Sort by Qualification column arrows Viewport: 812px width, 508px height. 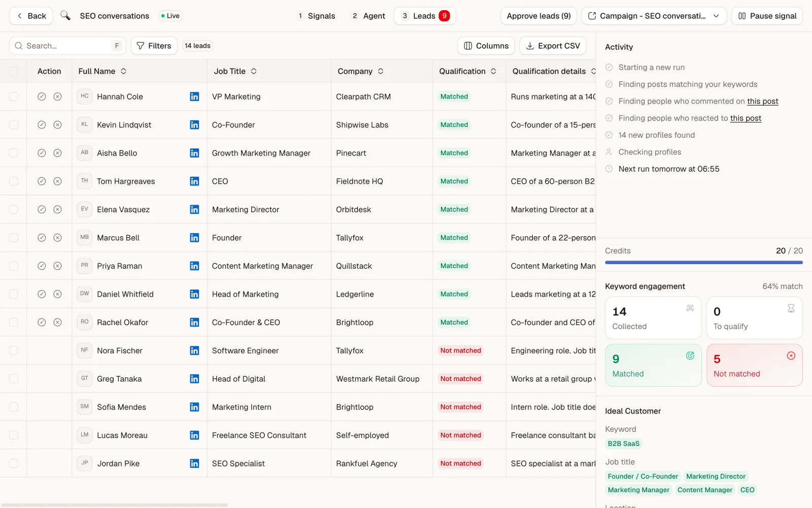point(493,71)
